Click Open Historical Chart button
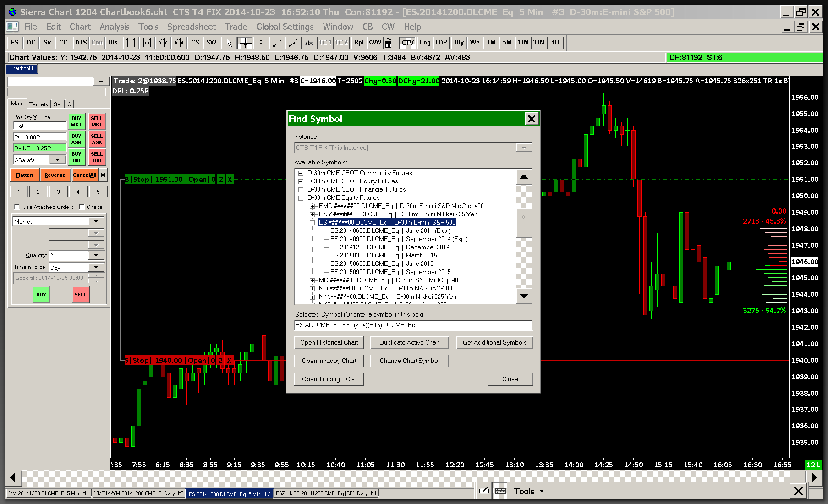 click(329, 342)
